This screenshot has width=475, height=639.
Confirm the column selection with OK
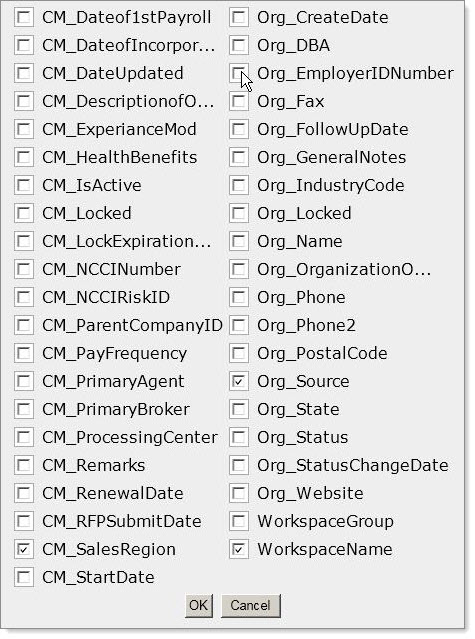(x=198, y=605)
